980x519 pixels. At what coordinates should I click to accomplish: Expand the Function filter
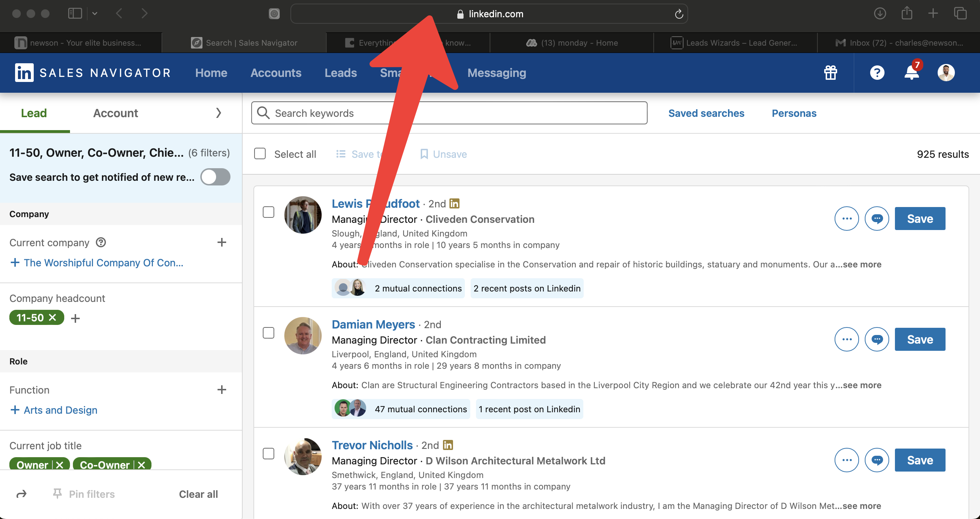pyautogui.click(x=222, y=390)
